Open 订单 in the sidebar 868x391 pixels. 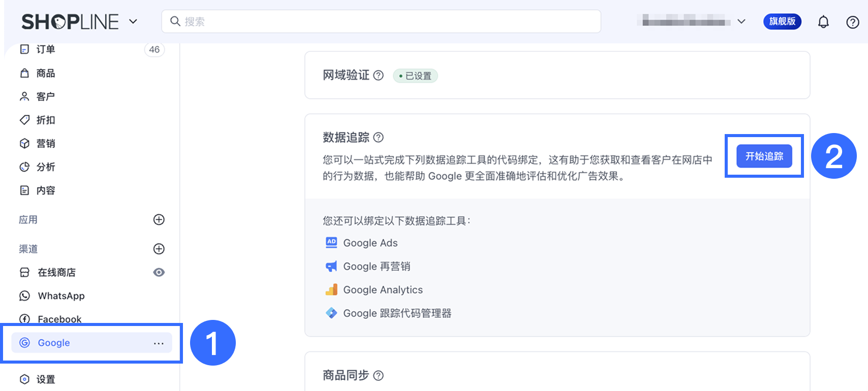tap(45, 49)
